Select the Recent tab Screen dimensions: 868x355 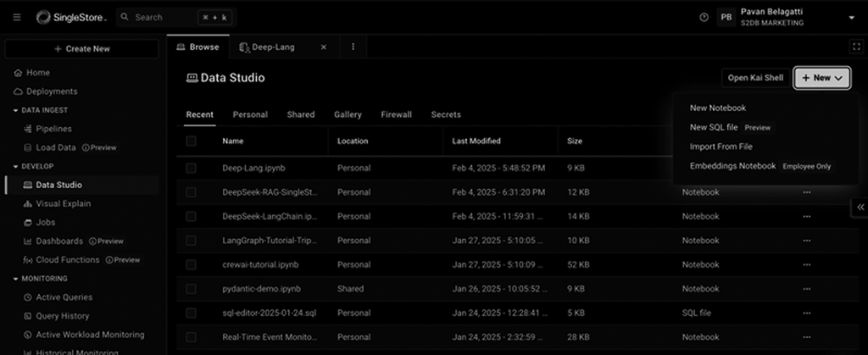(200, 115)
